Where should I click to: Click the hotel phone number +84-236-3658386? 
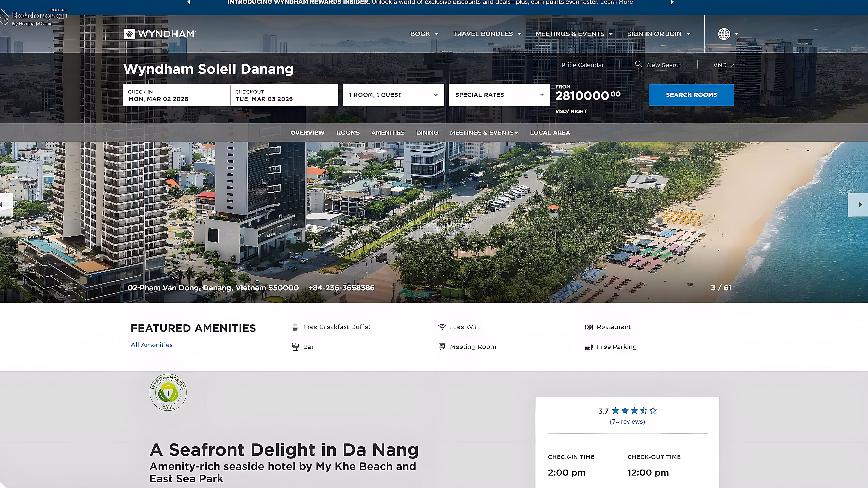(x=341, y=288)
